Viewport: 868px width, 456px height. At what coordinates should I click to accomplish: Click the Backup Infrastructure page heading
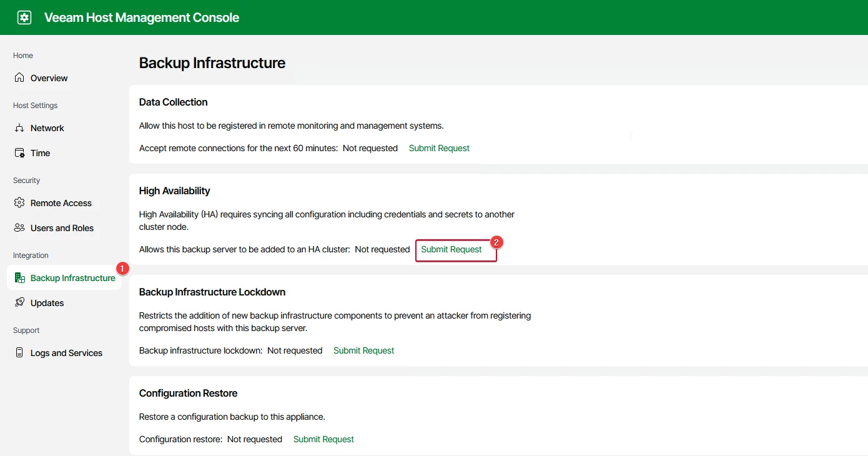212,63
